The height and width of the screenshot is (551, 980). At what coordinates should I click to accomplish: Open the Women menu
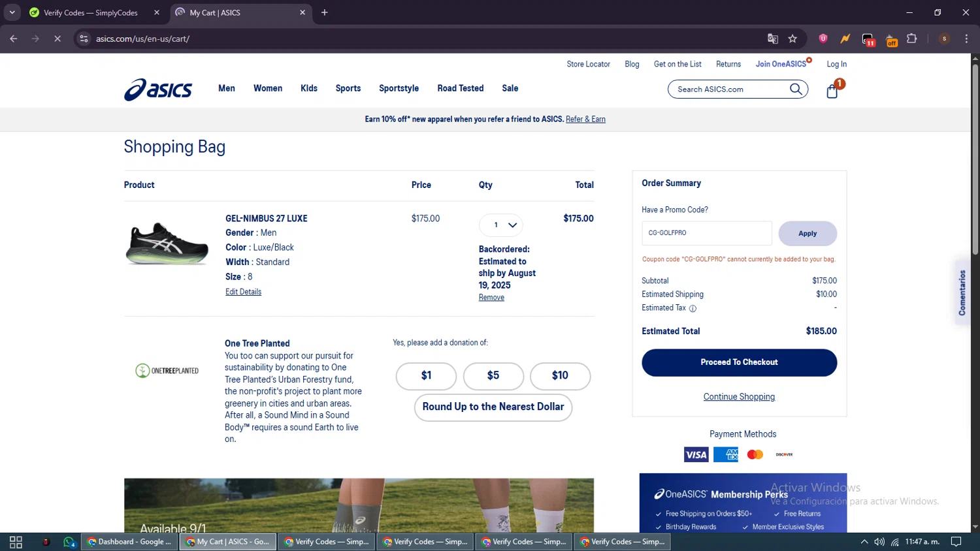[268, 88]
